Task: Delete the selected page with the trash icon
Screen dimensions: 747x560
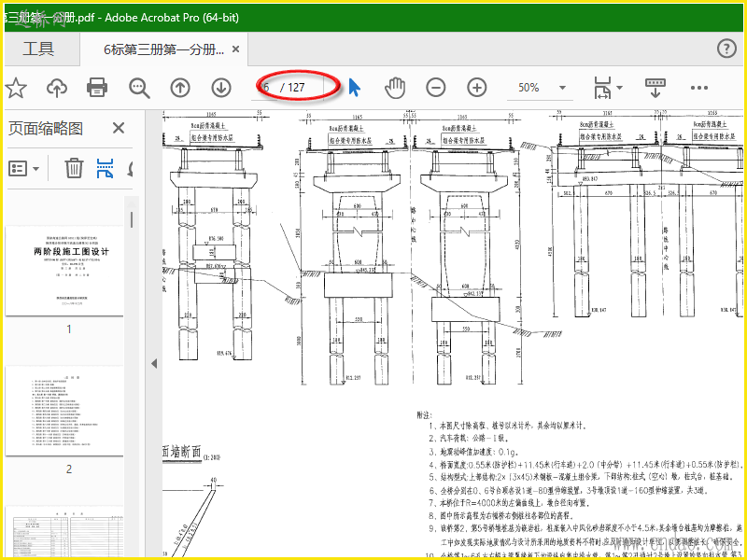Action: pos(74,169)
